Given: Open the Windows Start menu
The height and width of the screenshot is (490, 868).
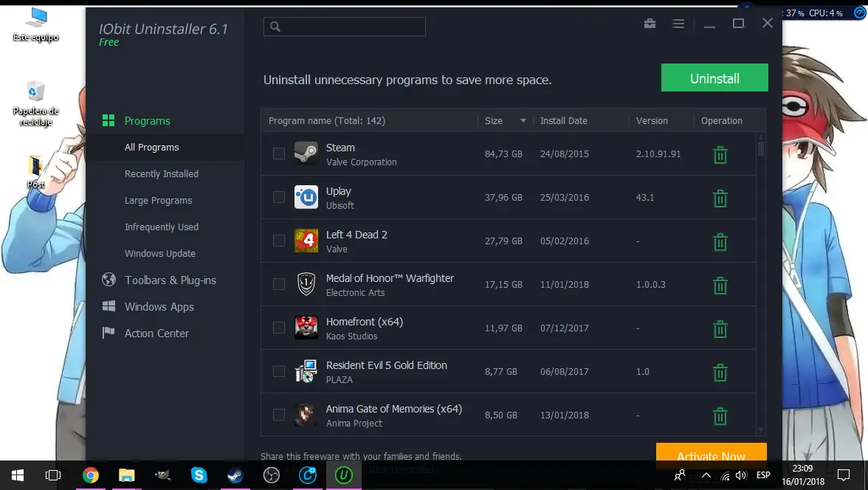Looking at the screenshot, I should (18, 475).
